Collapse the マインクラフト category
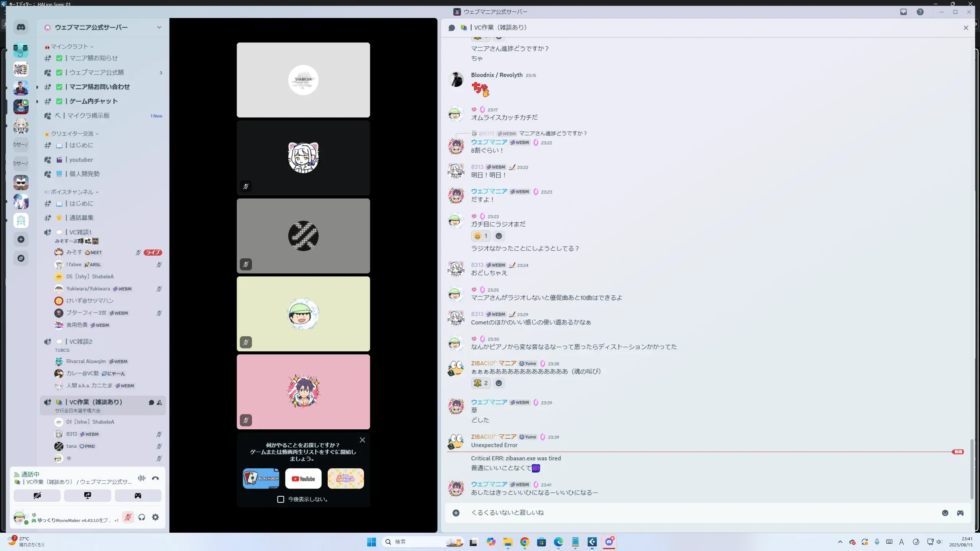This screenshot has height=551, width=980. pos(70,47)
